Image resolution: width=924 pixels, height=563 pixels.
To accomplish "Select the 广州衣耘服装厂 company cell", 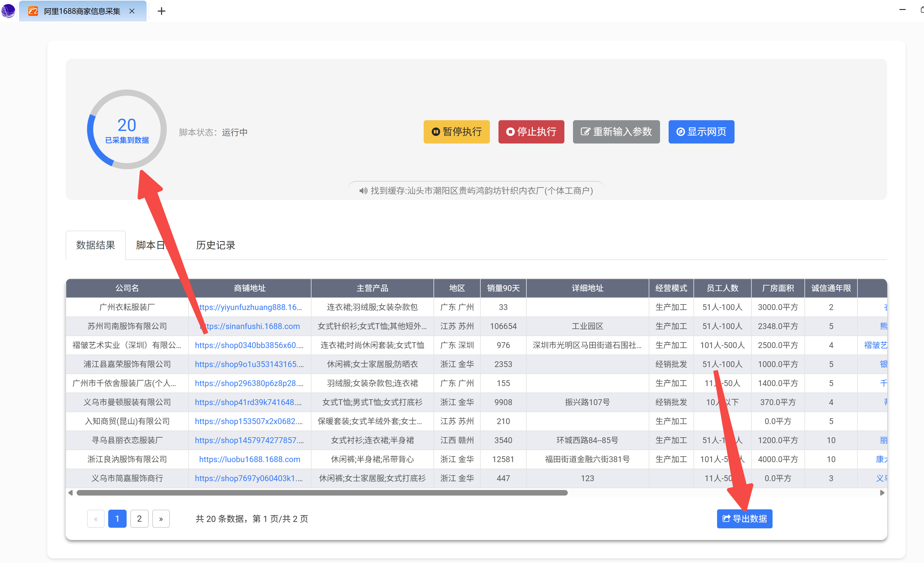I will pos(127,307).
